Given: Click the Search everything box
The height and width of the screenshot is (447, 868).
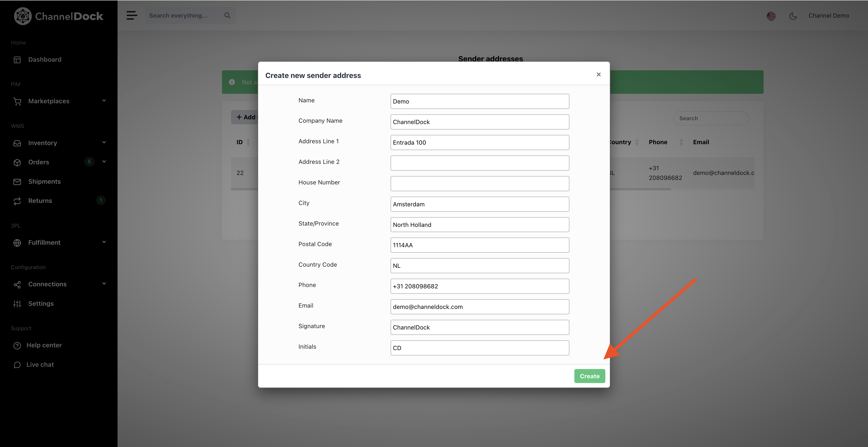Looking at the screenshot, I should (x=190, y=16).
